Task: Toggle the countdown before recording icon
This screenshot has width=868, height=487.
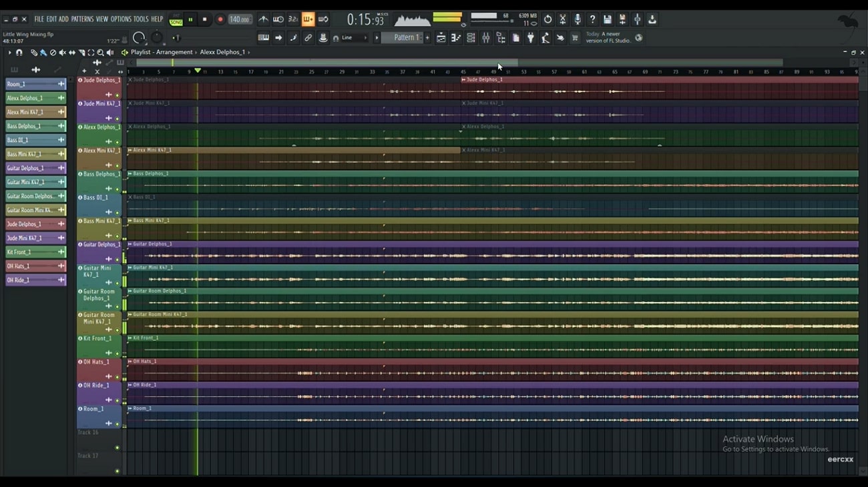Action: pos(293,19)
